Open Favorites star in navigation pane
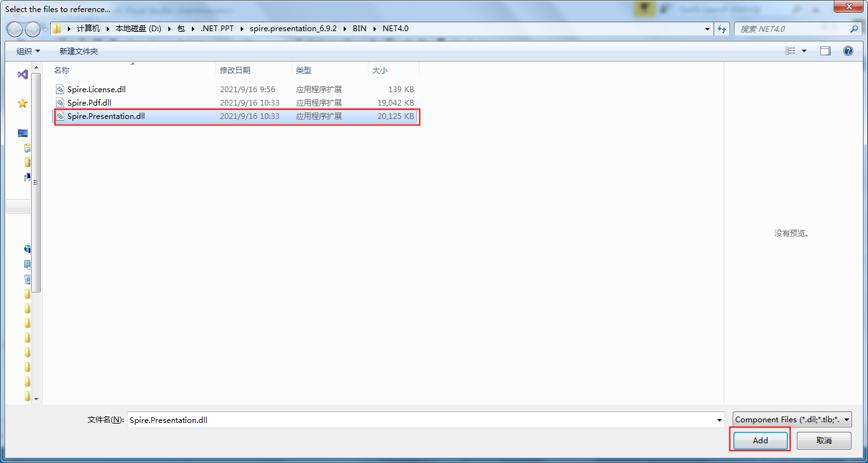Screen dimensions: 868x463 coord(23,103)
